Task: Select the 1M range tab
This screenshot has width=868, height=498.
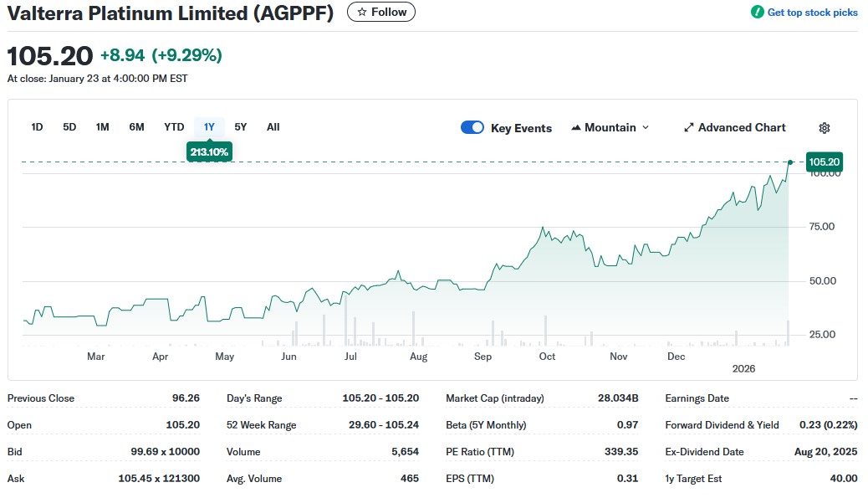Action: 102,127
